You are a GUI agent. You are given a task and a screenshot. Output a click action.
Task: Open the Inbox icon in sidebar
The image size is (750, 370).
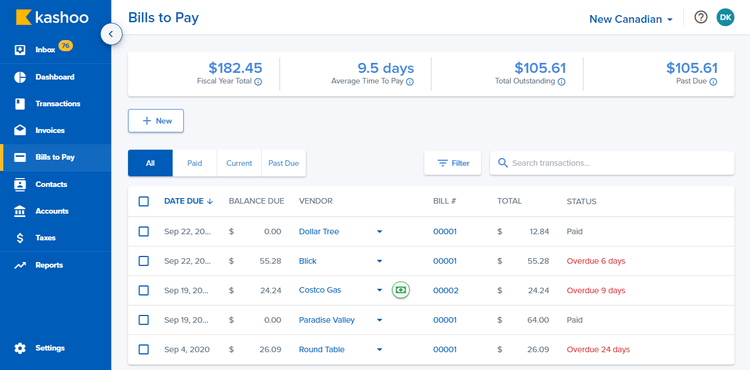point(20,50)
